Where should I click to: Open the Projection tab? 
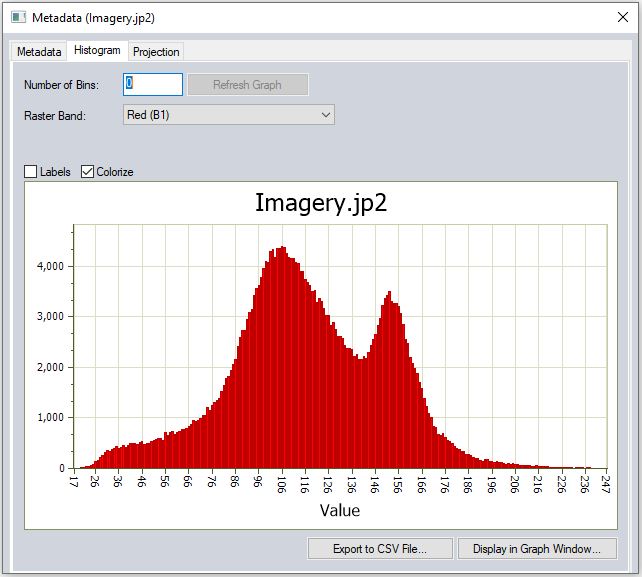point(156,51)
